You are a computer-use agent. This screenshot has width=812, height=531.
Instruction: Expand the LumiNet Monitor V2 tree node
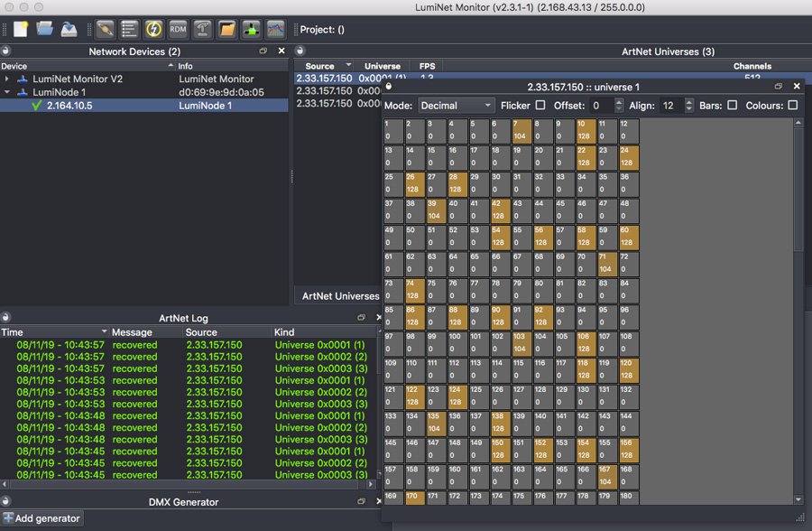(7, 79)
